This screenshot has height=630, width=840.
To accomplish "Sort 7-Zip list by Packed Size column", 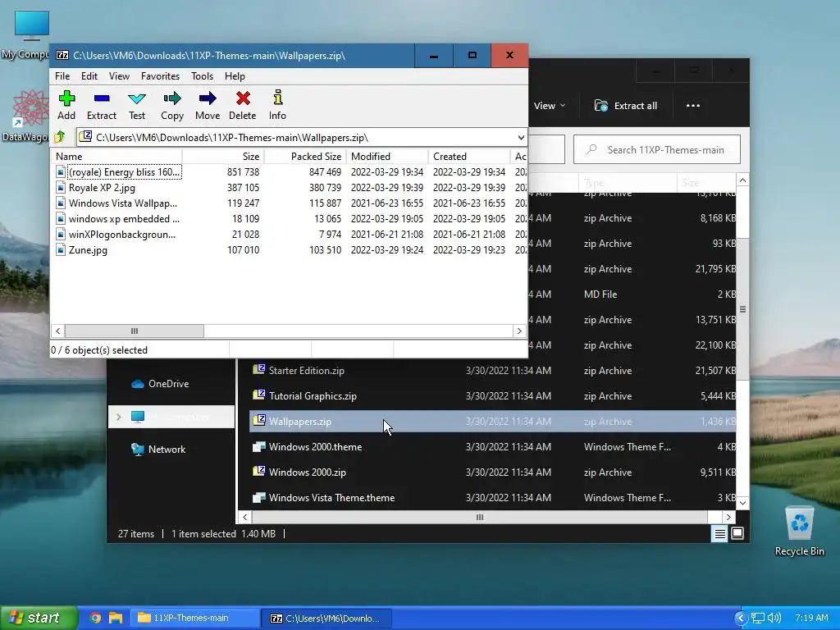I will [305, 157].
